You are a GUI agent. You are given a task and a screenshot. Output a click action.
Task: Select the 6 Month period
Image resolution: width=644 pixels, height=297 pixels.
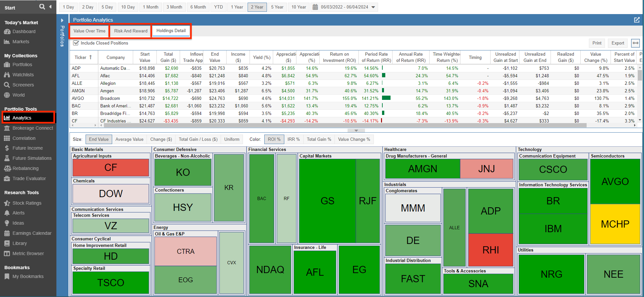[198, 7]
